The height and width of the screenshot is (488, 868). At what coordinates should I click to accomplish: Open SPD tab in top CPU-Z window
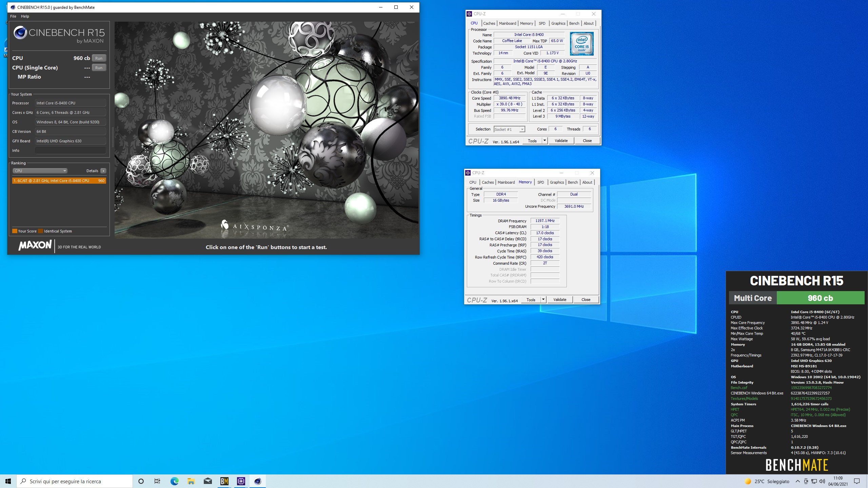click(x=542, y=23)
